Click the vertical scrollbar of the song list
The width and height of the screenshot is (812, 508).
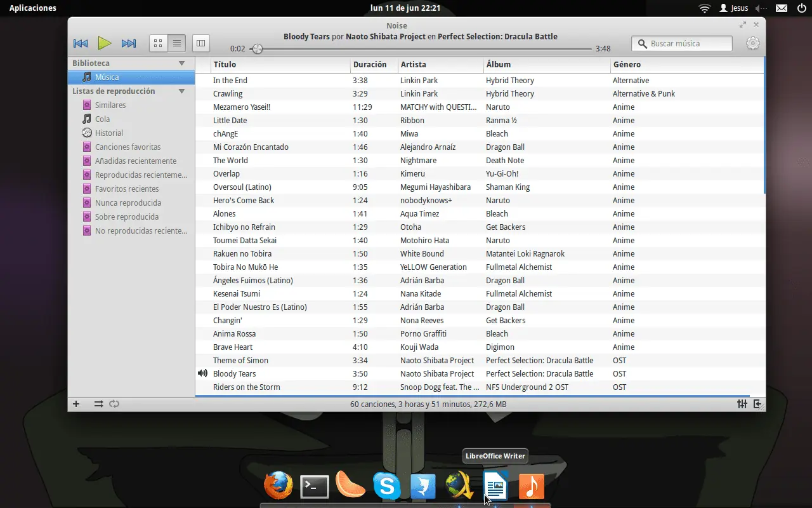point(764,126)
